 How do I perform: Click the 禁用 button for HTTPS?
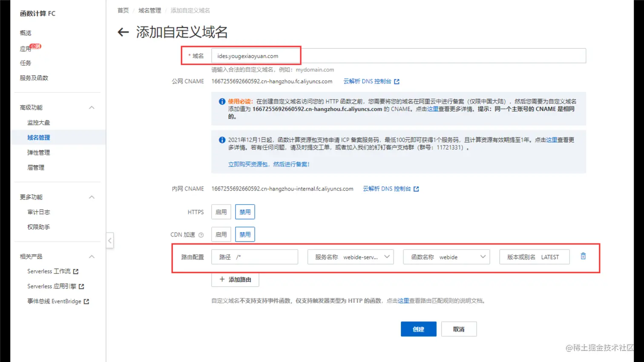(245, 211)
